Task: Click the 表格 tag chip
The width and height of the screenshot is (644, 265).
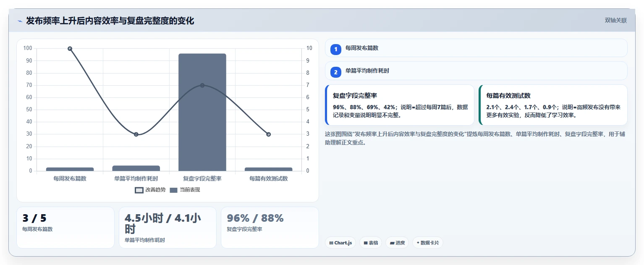Action: tap(371, 243)
